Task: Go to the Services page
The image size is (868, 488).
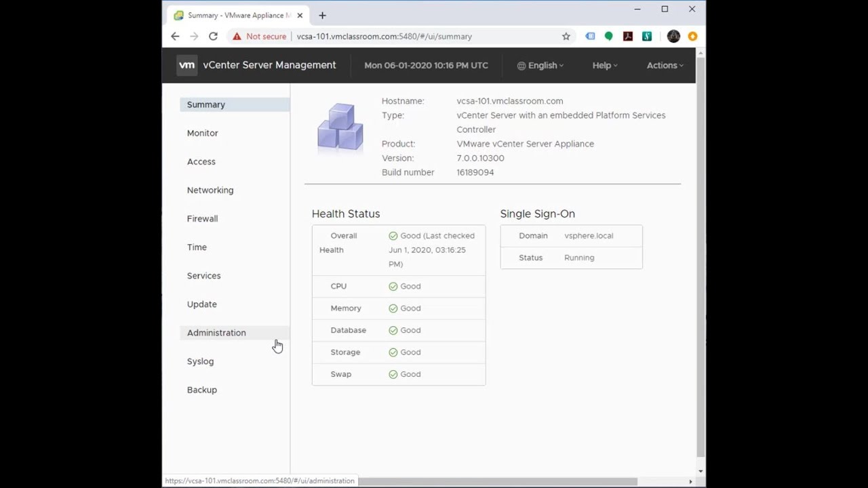Action: pyautogui.click(x=235, y=275)
